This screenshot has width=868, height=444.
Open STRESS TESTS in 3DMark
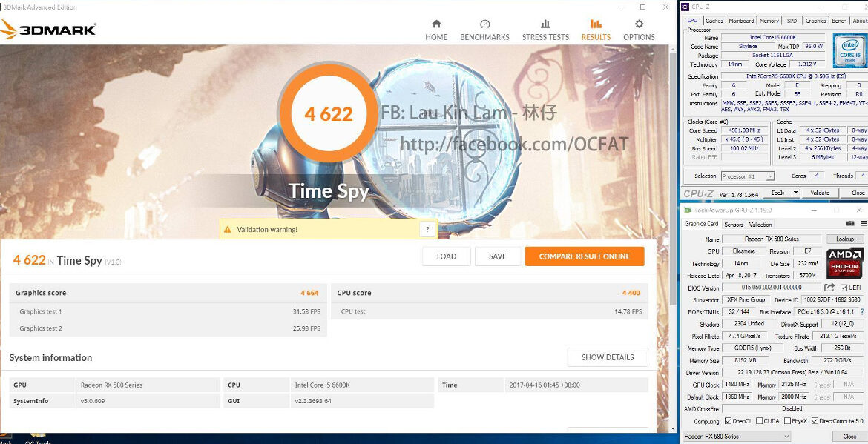coord(545,30)
